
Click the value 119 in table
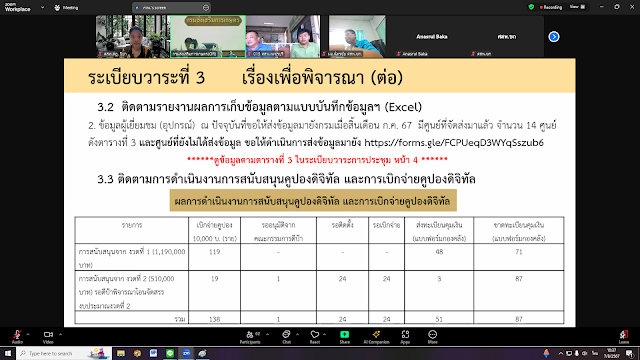point(214,252)
